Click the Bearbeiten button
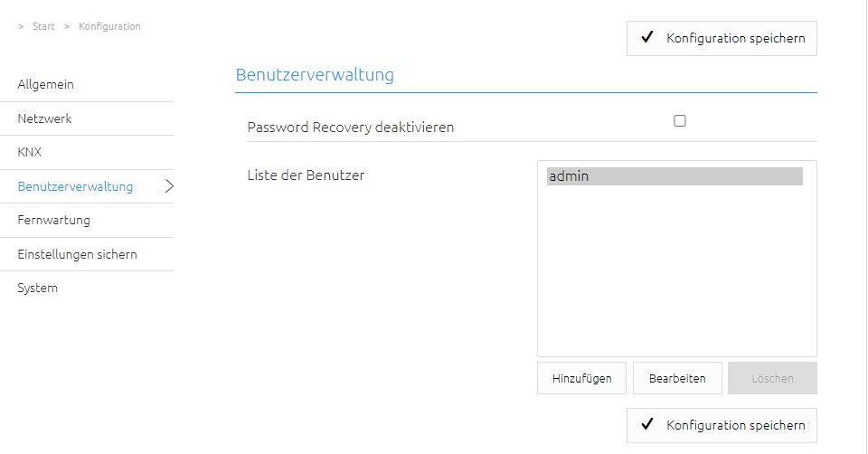This screenshot has width=868, height=454. tap(677, 378)
